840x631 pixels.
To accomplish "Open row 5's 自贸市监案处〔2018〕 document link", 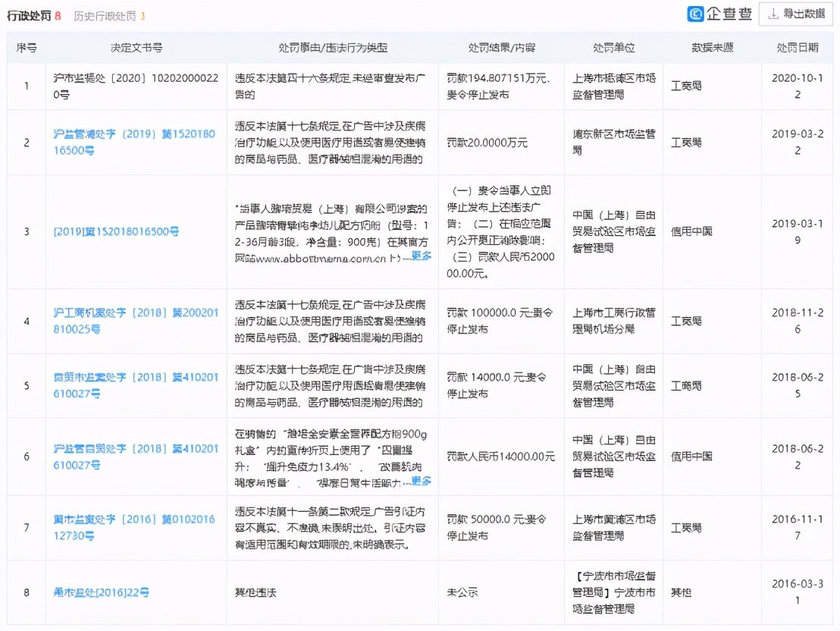I will (135, 385).
